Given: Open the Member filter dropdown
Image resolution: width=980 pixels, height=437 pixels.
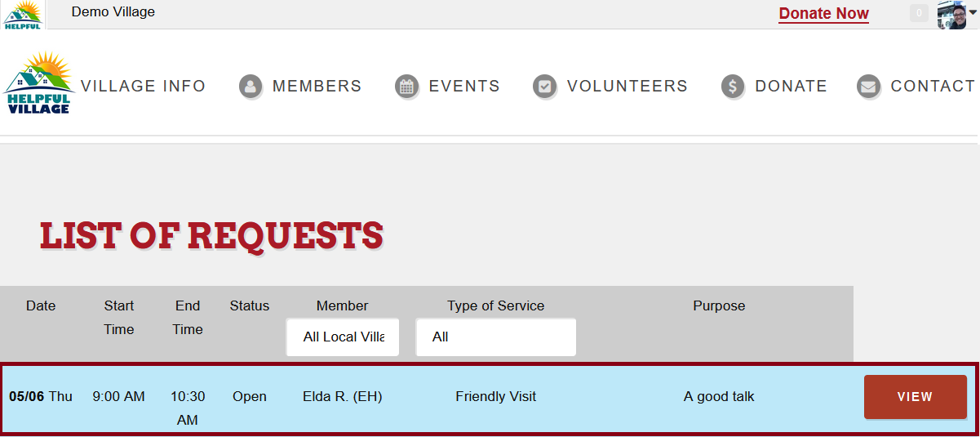Looking at the screenshot, I should [343, 337].
